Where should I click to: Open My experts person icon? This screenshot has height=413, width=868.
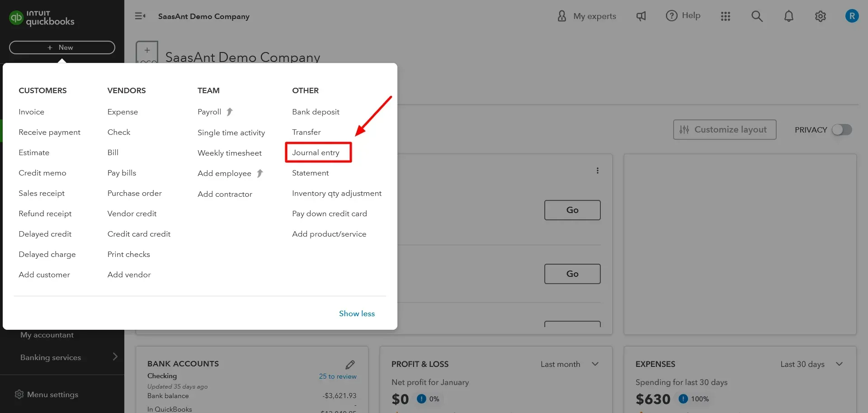tap(562, 16)
